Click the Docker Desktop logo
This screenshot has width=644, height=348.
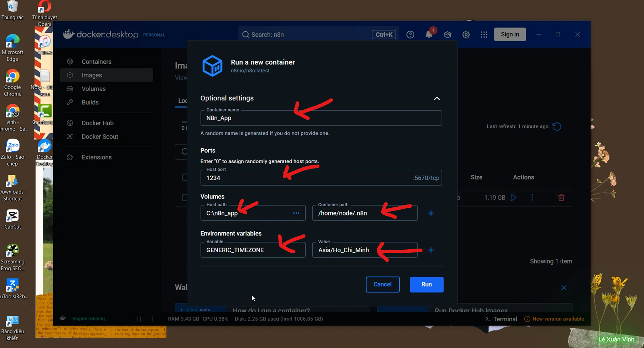101,35
